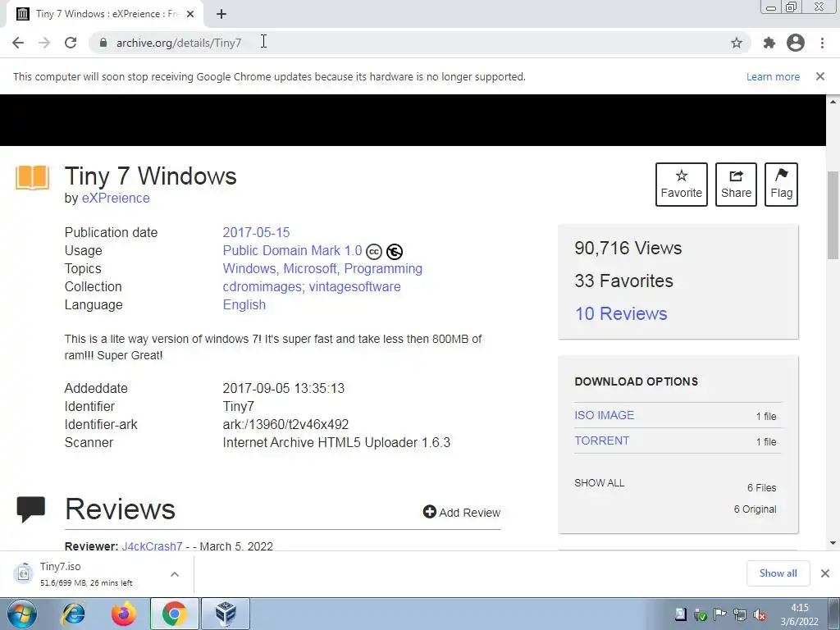Viewport: 840px width, 630px height.
Task: Close the Tiny 7 Windows tab
Action: pyautogui.click(x=190, y=15)
